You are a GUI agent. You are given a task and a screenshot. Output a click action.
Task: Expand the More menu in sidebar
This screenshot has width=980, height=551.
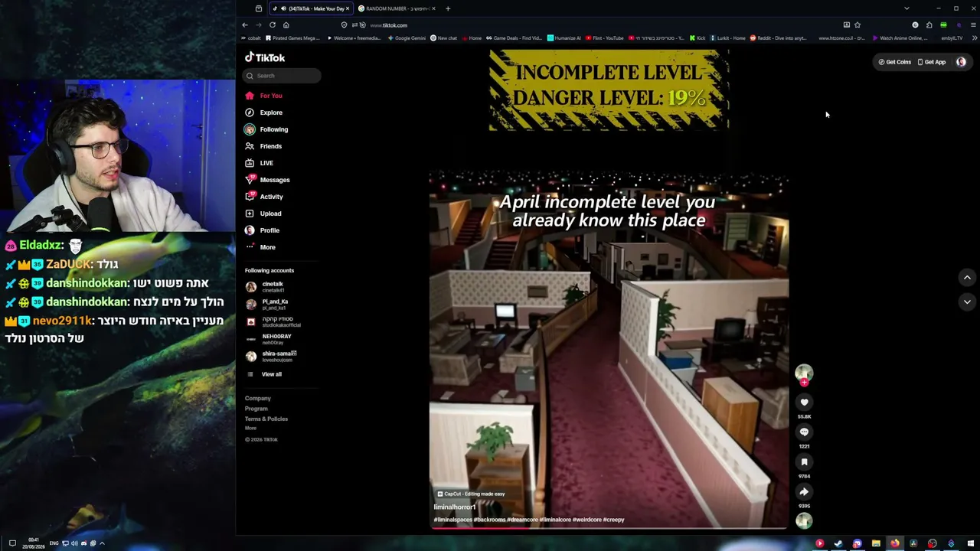pyautogui.click(x=260, y=247)
